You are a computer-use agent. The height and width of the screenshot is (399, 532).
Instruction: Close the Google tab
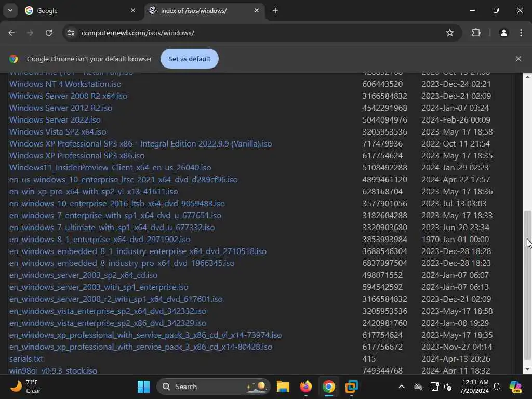[133, 10]
